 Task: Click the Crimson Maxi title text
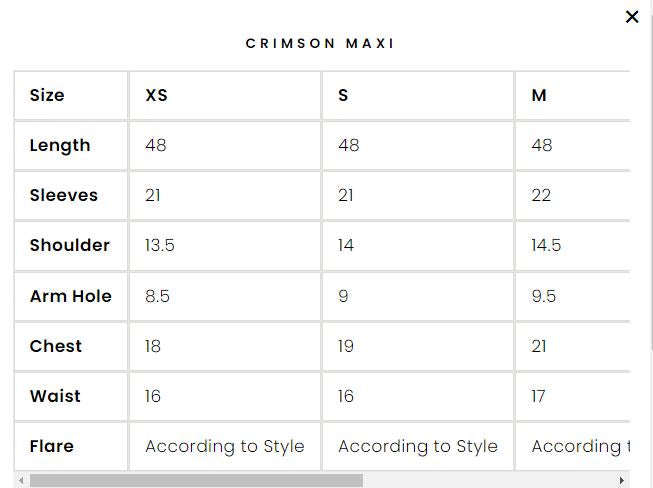click(x=320, y=44)
